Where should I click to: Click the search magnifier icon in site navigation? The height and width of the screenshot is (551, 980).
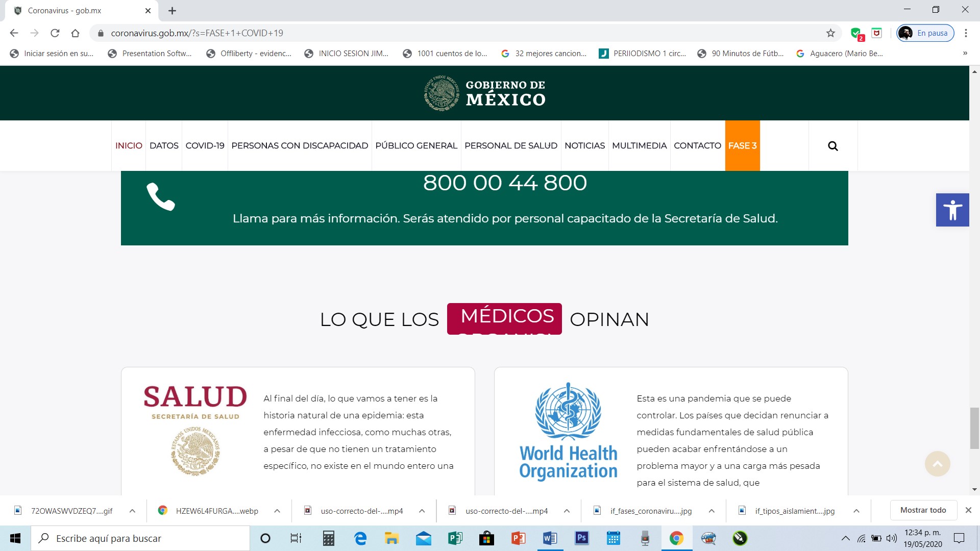pos(832,146)
